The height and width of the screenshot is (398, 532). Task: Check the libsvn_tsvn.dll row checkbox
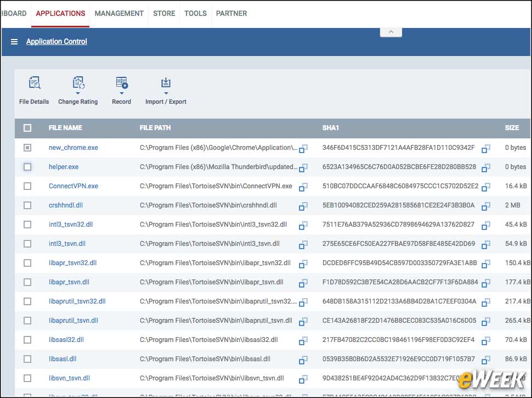point(27,378)
